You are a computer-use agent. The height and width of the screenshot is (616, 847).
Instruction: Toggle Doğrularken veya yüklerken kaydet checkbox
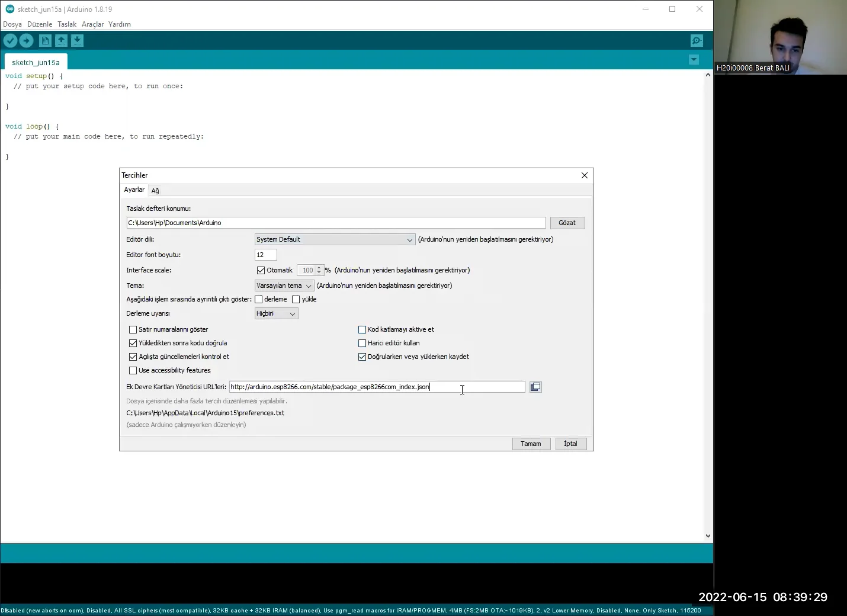coord(362,357)
